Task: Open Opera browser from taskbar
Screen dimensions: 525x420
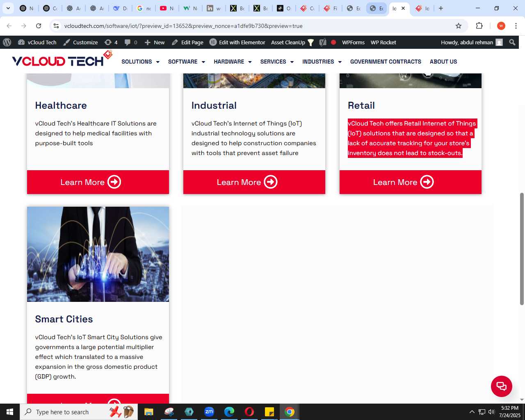Action: 249,412
